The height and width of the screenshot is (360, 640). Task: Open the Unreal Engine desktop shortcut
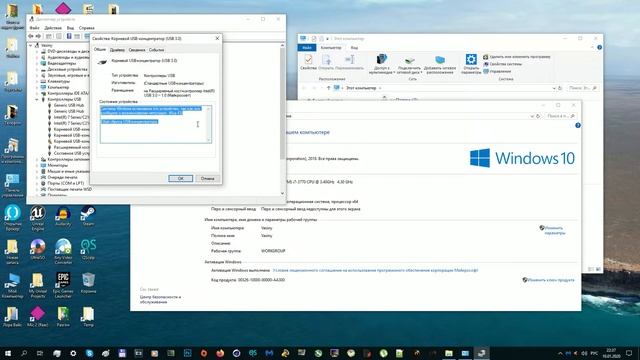tap(38, 218)
